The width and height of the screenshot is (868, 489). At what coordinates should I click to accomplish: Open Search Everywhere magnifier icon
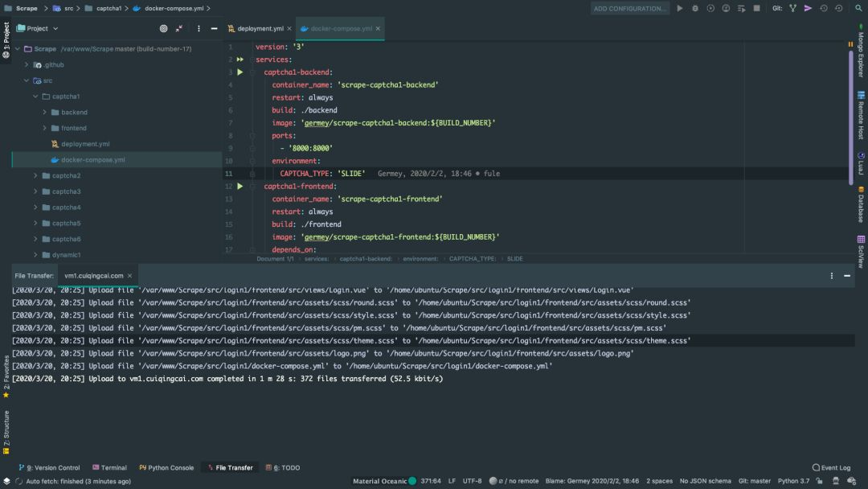(x=858, y=8)
